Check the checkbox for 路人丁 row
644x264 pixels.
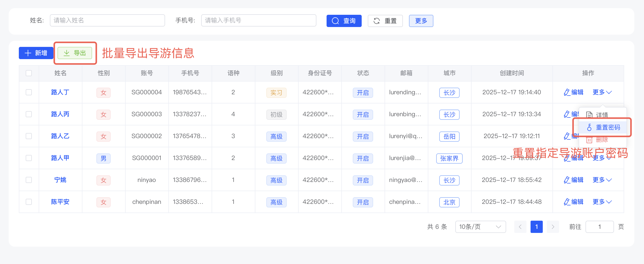point(29,92)
